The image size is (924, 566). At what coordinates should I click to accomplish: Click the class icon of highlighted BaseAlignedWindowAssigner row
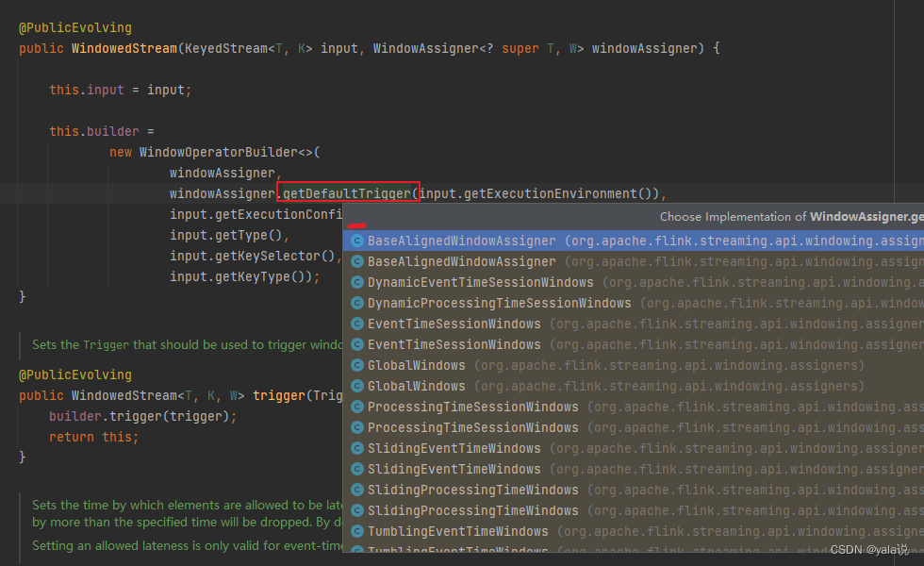click(x=356, y=241)
